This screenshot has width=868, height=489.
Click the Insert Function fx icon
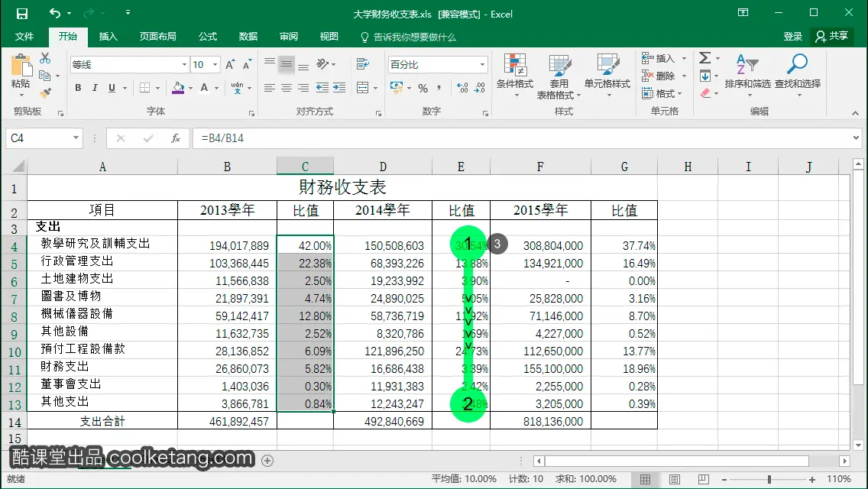(x=176, y=138)
